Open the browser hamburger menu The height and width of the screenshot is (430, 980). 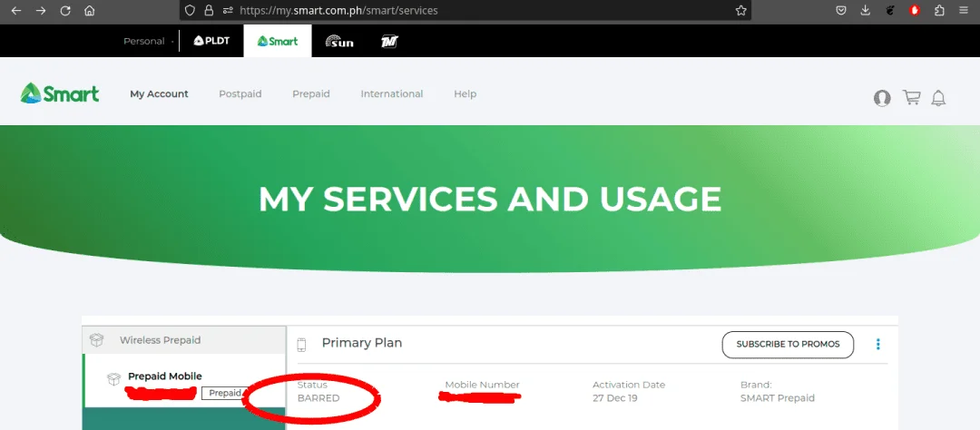[963, 11]
